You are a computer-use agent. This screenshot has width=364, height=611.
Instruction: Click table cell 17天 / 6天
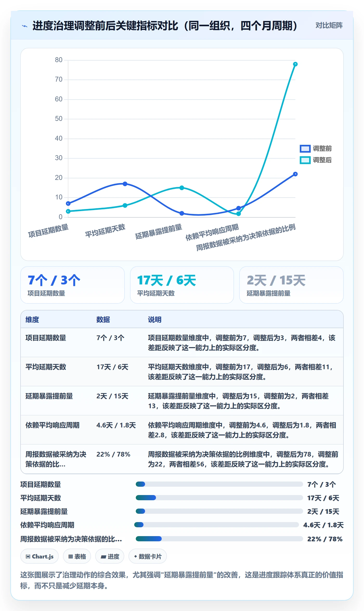click(x=112, y=367)
